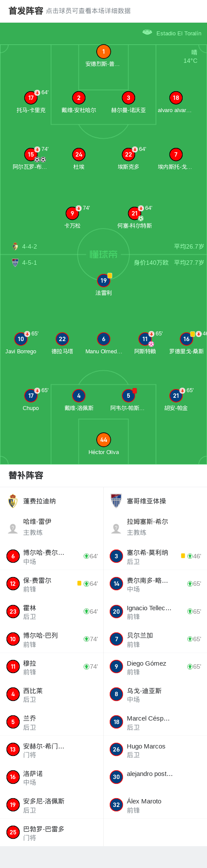Select substitute 保-费雷尔 number 12 row
Image resolution: width=207 pixels, height=868 pixels.
coord(52,584)
